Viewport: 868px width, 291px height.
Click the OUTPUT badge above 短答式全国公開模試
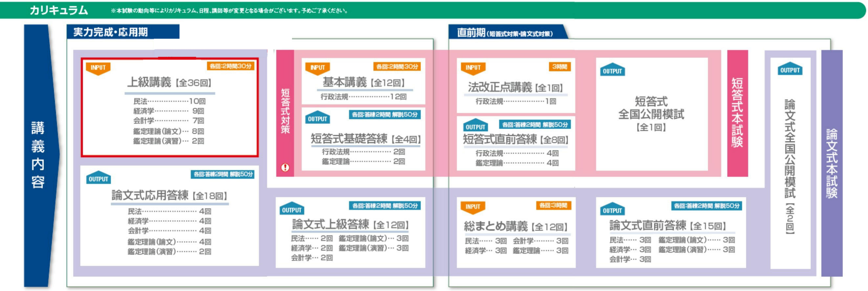pyautogui.click(x=612, y=71)
